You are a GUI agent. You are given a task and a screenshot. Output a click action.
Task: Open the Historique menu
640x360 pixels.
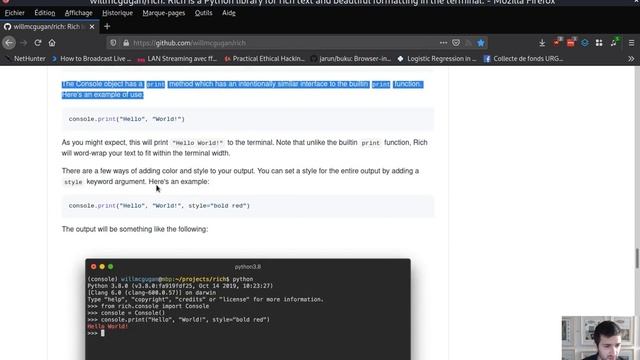[117, 13]
